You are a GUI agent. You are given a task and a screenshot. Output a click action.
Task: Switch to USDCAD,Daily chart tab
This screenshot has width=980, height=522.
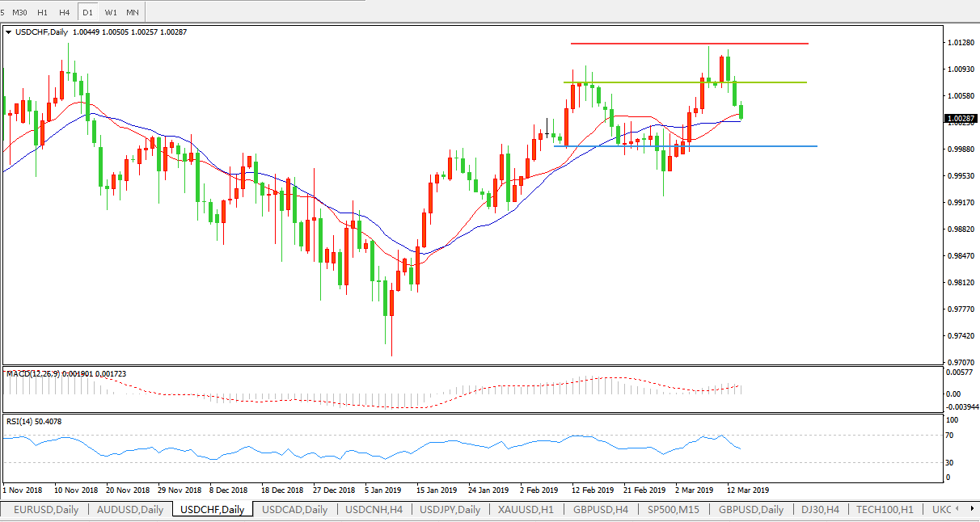click(x=294, y=509)
